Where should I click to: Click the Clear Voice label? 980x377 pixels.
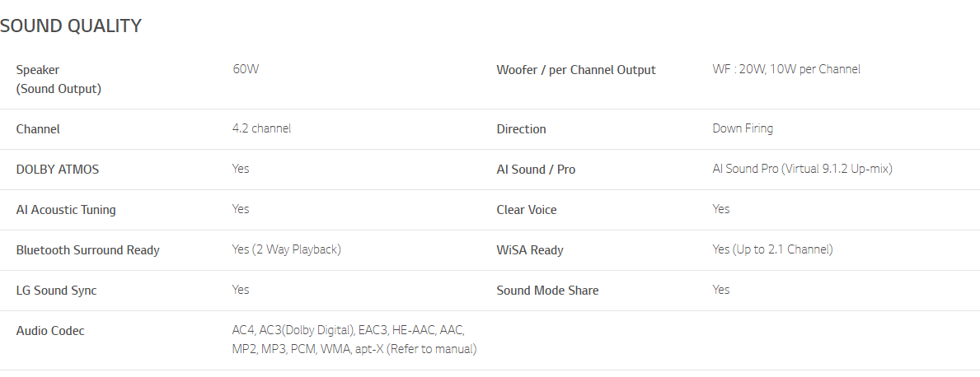tap(526, 210)
